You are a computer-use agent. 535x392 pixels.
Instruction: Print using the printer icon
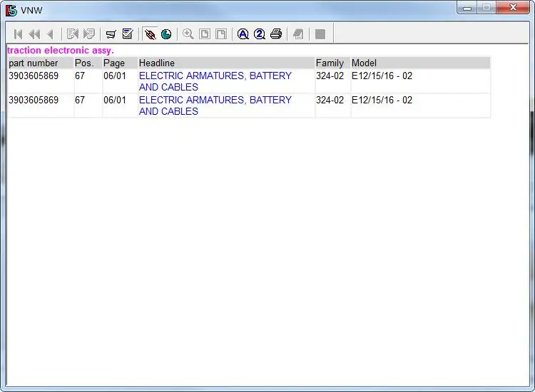276,34
